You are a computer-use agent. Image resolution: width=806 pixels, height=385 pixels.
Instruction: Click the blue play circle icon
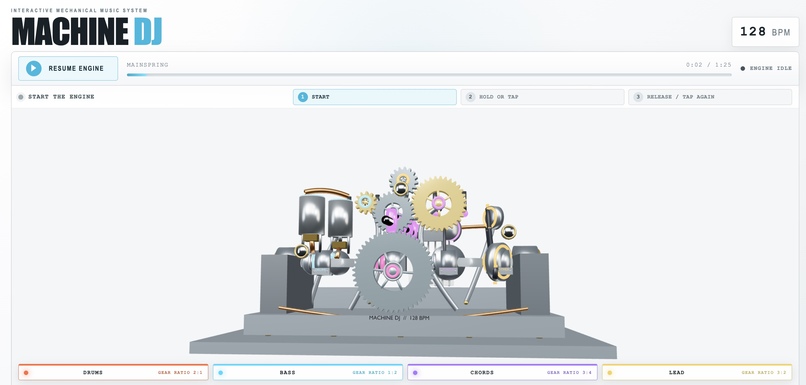click(x=33, y=68)
